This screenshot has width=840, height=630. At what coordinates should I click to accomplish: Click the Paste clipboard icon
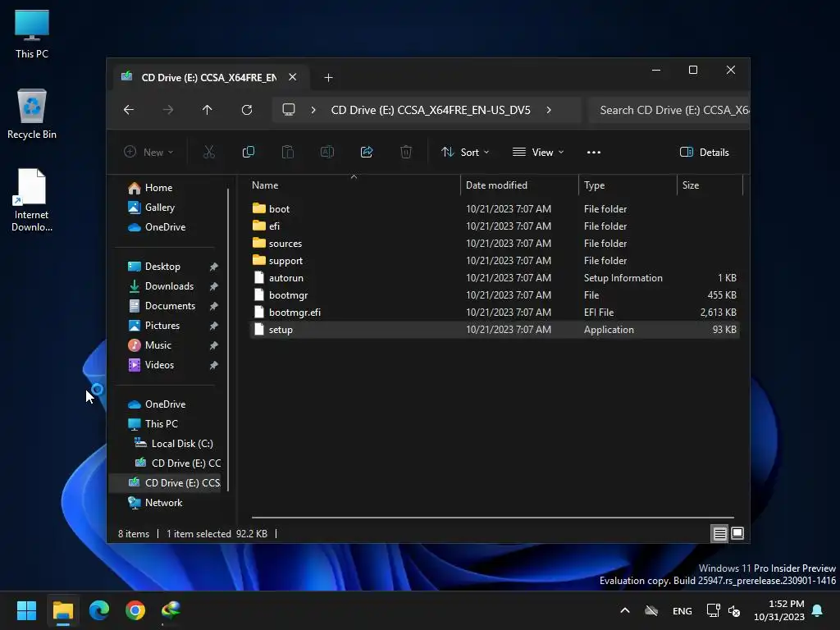coord(288,152)
